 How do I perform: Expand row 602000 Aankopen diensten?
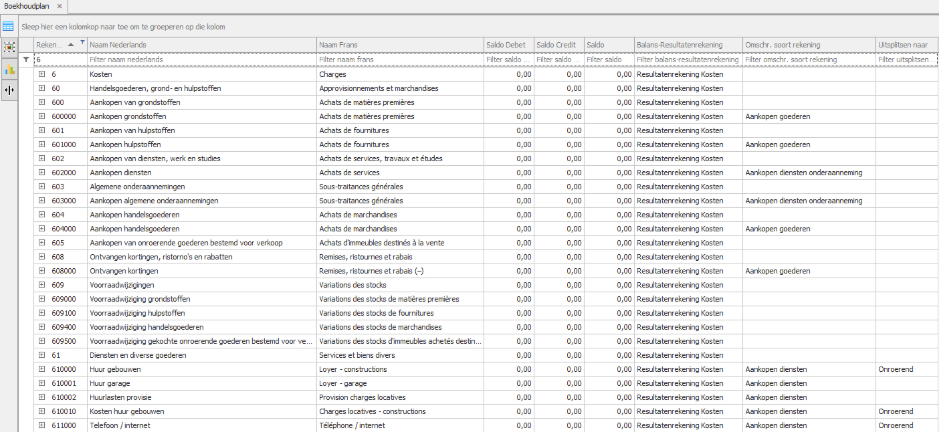tap(42, 173)
